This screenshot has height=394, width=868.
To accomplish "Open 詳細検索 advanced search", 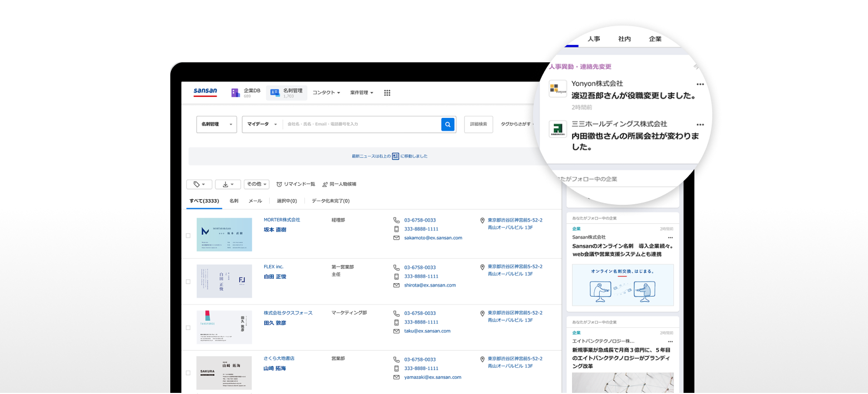I will (x=479, y=124).
